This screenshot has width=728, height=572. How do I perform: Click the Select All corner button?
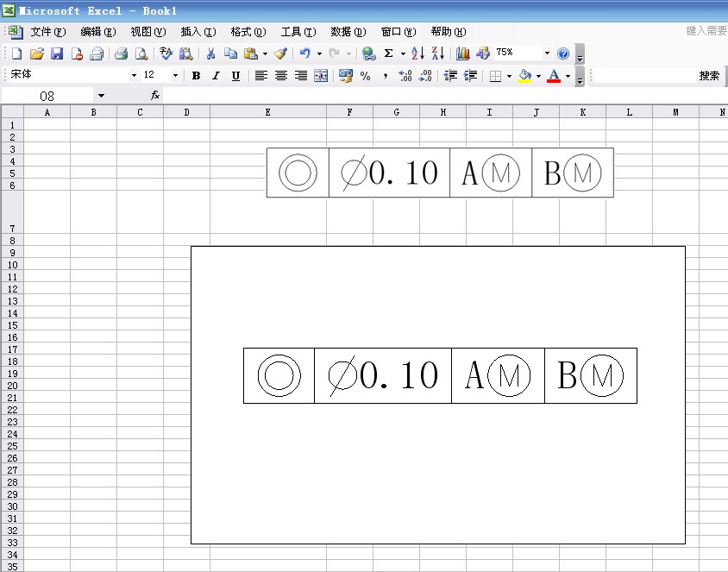pos(12,112)
